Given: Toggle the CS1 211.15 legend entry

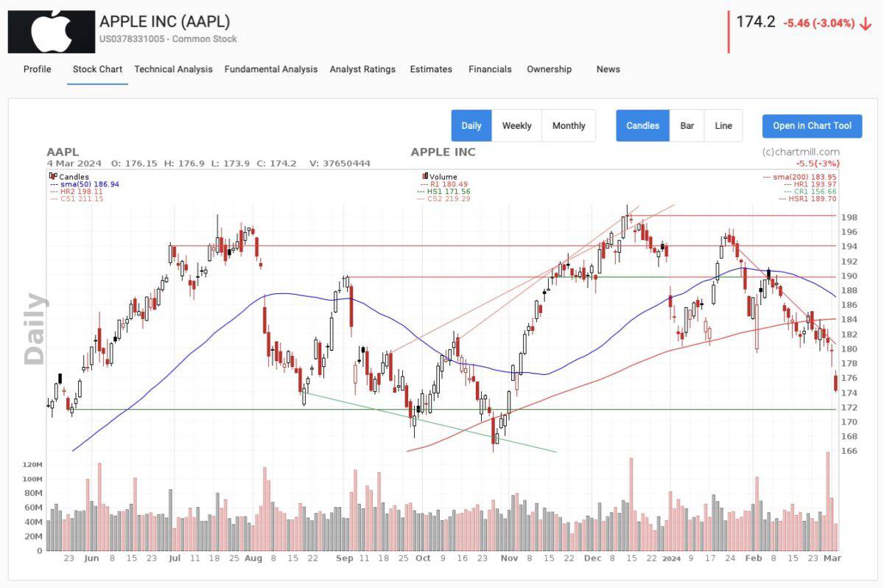Looking at the screenshot, I should [x=81, y=197].
